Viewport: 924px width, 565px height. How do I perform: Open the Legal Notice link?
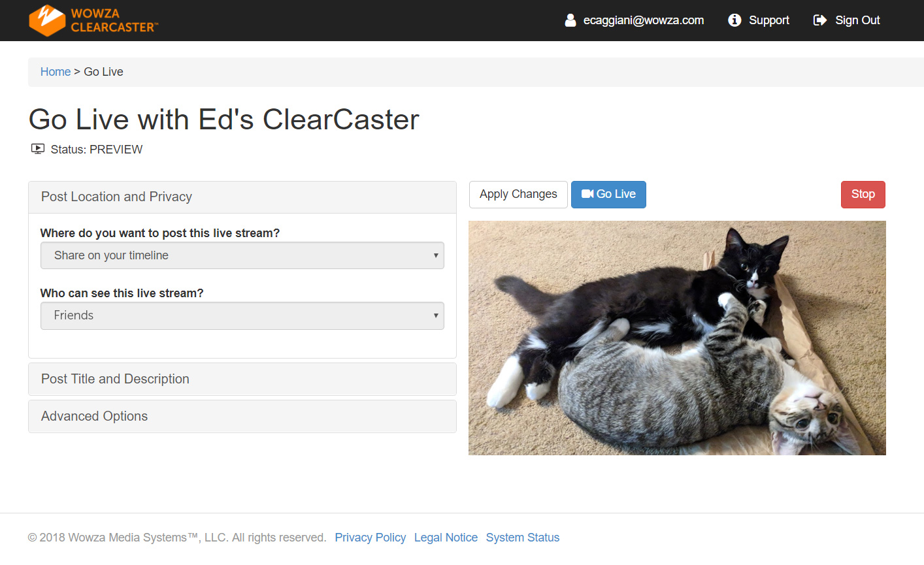point(446,538)
